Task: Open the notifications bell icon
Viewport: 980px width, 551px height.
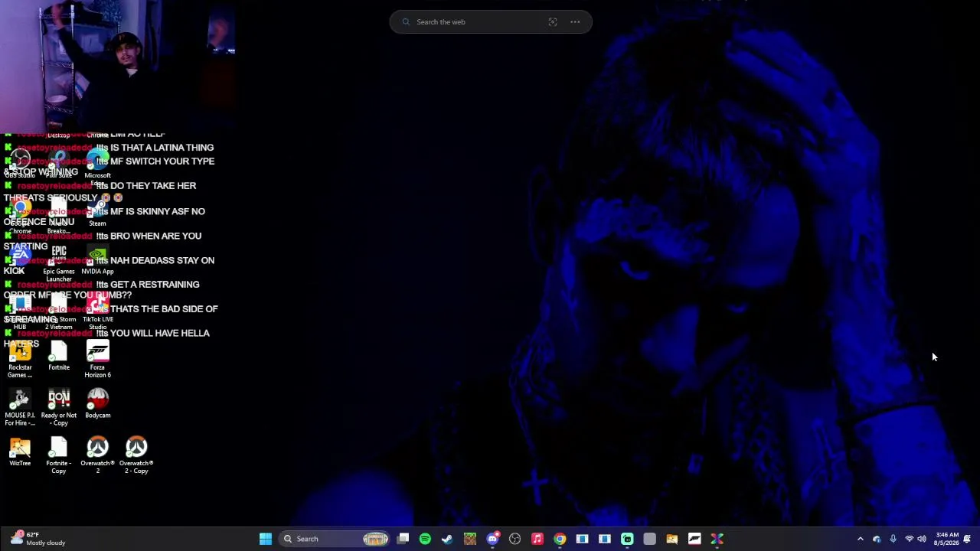Action: 968,539
